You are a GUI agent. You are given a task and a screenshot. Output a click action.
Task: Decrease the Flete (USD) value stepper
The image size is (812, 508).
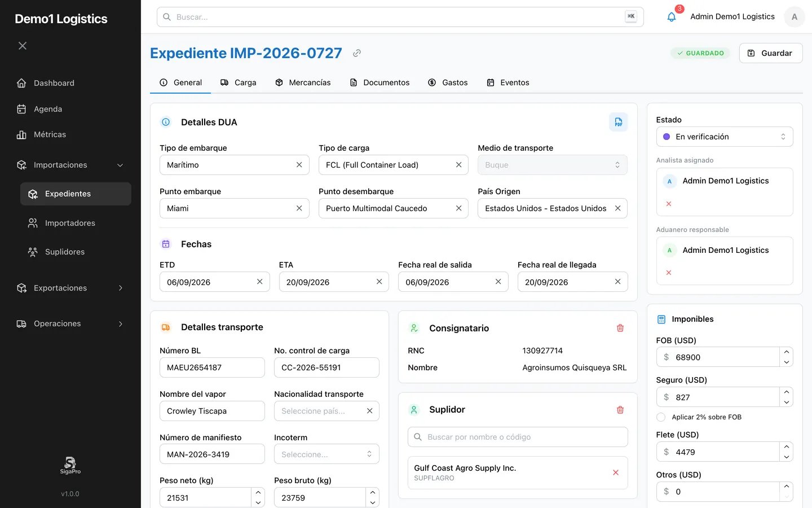[787, 457]
